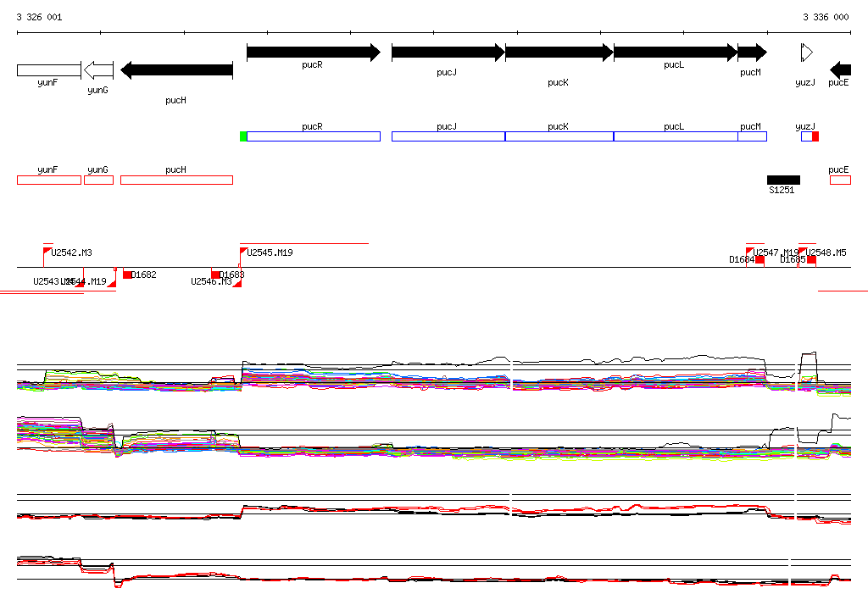
Task: Select the blue-outlined pucK annotation box
Action: pos(559,136)
